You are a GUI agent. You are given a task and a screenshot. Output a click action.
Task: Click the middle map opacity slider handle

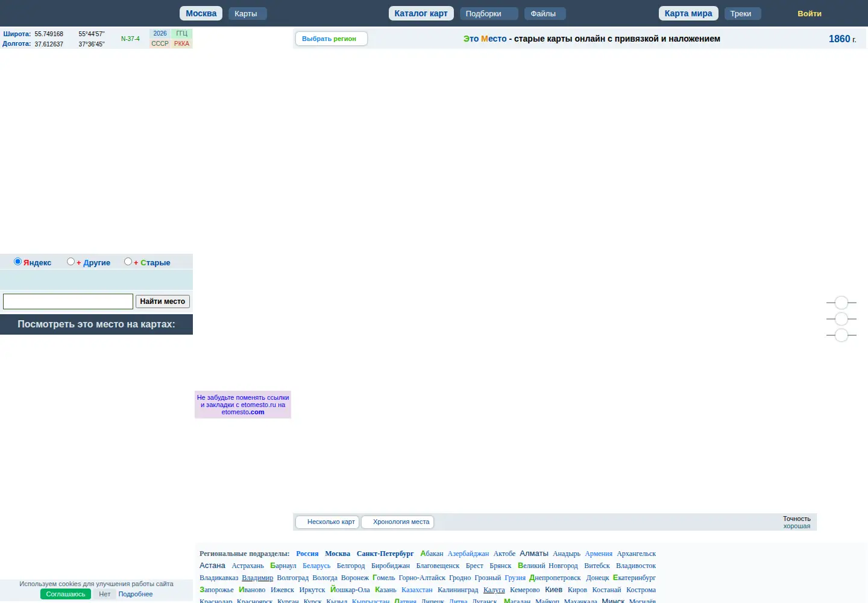tap(841, 319)
